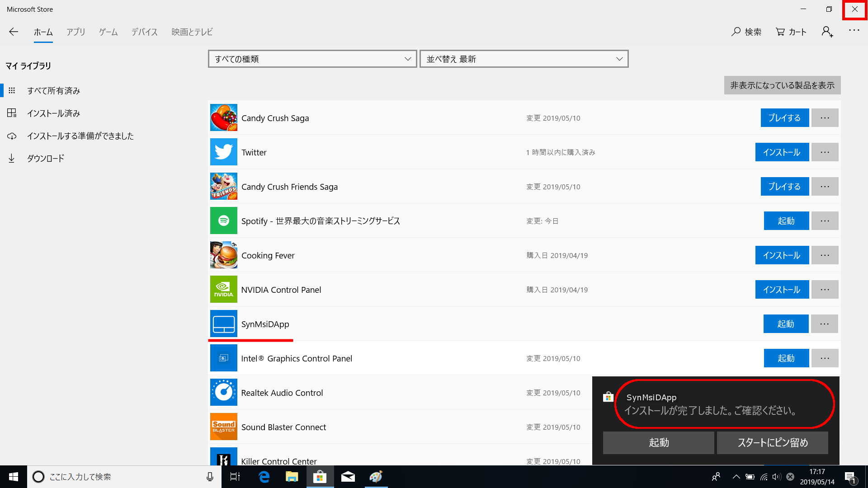Install Twitter with インストール button
The width and height of the screenshot is (868, 488).
(x=782, y=152)
